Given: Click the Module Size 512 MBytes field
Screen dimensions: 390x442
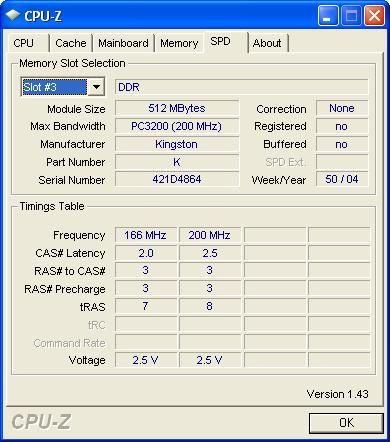Looking at the screenshot, I should (x=177, y=108).
